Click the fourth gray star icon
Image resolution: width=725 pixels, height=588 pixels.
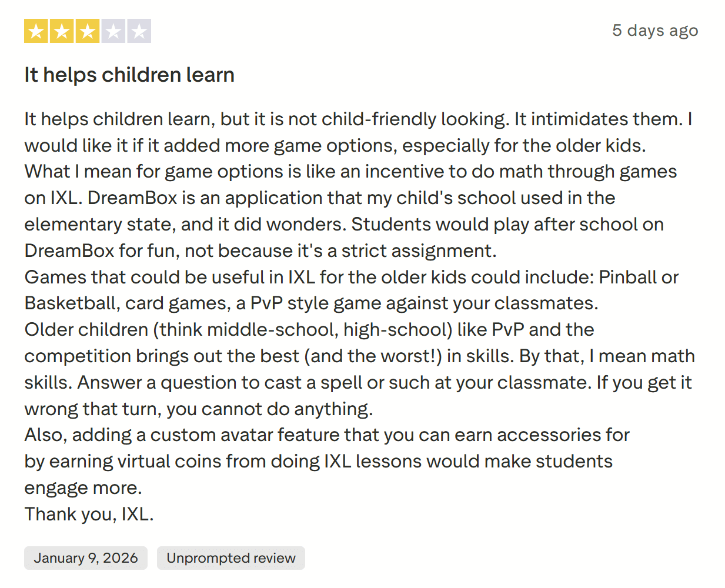pos(112,31)
